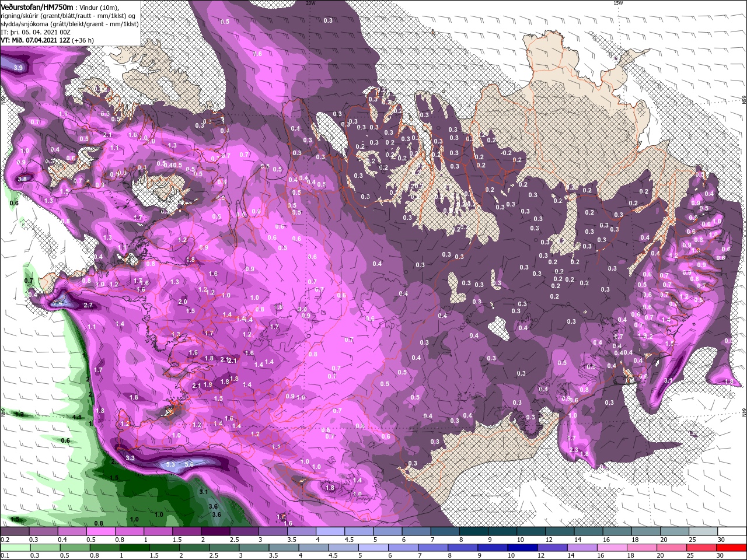Click the 5.3 precipitation value on map
The width and height of the screenshot is (747, 560).
pyautogui.click(x=171, y=464)
